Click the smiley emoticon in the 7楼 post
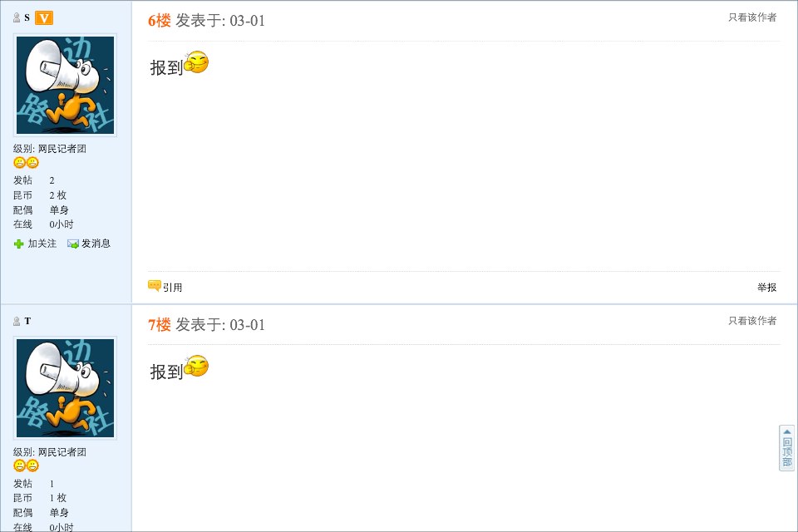Viewport: 798px width, 532px height. (x=197, y=366)
